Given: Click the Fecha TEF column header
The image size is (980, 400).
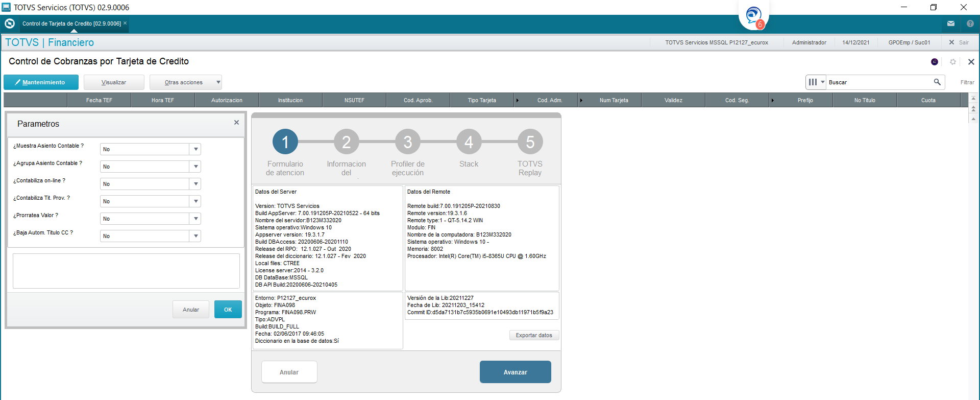Looking at the screenshot, I should click(99, 100).
